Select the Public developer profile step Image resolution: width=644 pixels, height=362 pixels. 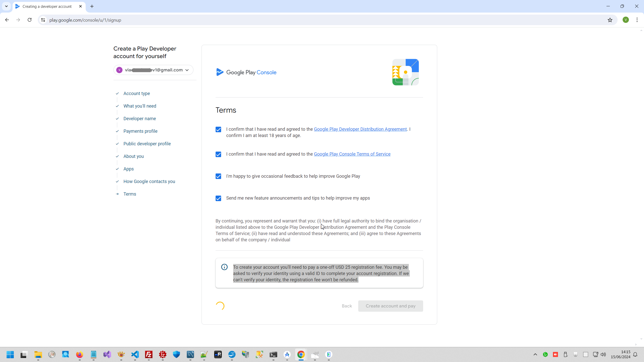tap(147, 144)
